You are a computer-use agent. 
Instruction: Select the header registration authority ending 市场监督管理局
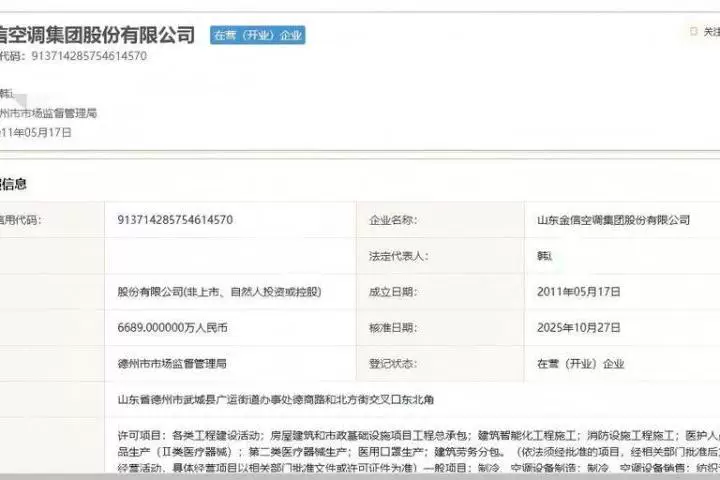[48, 113]
